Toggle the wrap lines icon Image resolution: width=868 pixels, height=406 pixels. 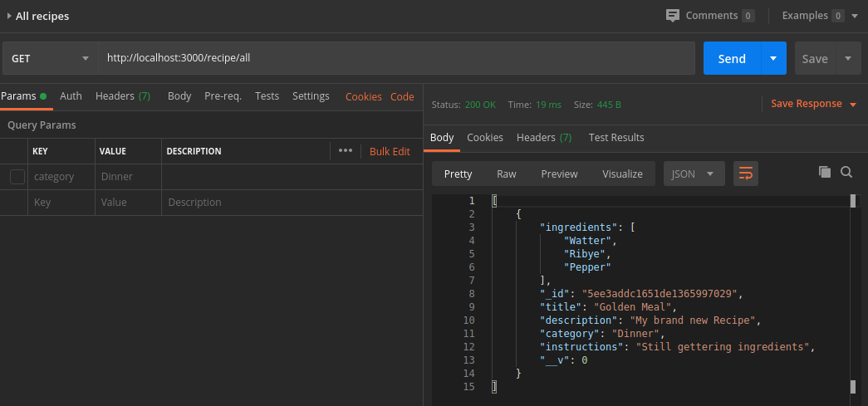[x=746, y=174]
